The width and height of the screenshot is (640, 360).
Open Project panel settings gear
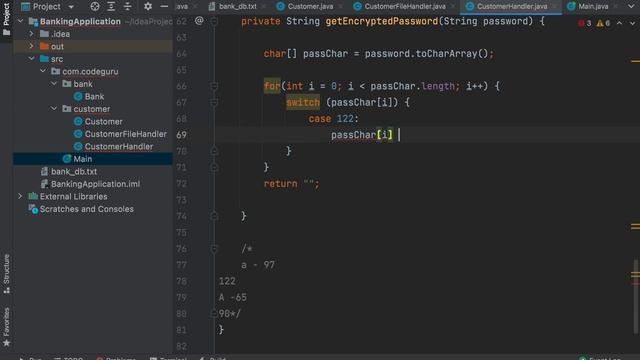pos(148,7)
